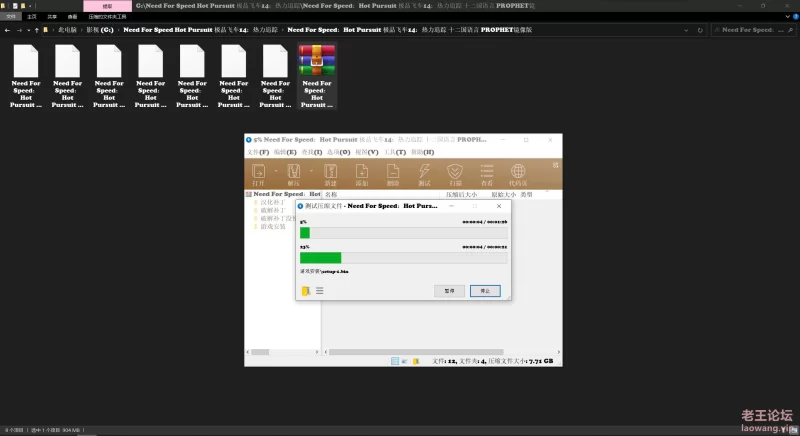This screenshot has width=800, height=436.
Task: Open the dropdown arrow next to Open (打开)
Action: (x=276, y=171)
